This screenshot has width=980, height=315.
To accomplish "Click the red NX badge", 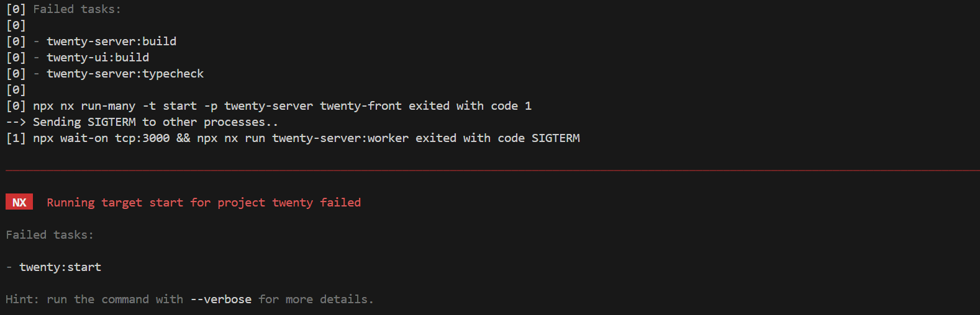I will tap(19, 202).
